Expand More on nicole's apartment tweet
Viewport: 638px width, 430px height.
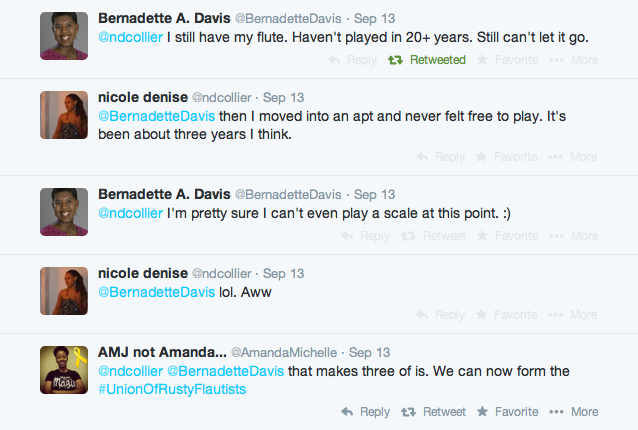574,157
